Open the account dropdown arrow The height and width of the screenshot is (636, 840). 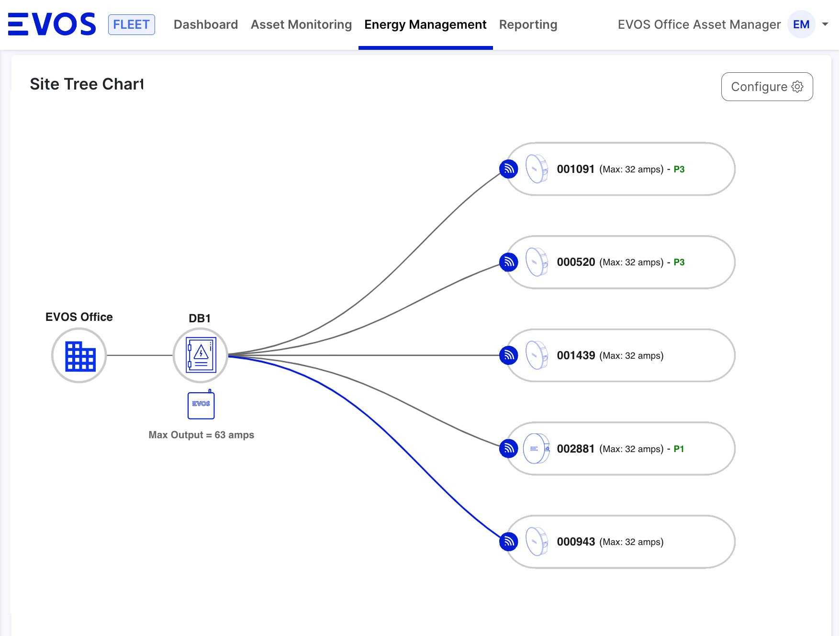tap(825, 24)
